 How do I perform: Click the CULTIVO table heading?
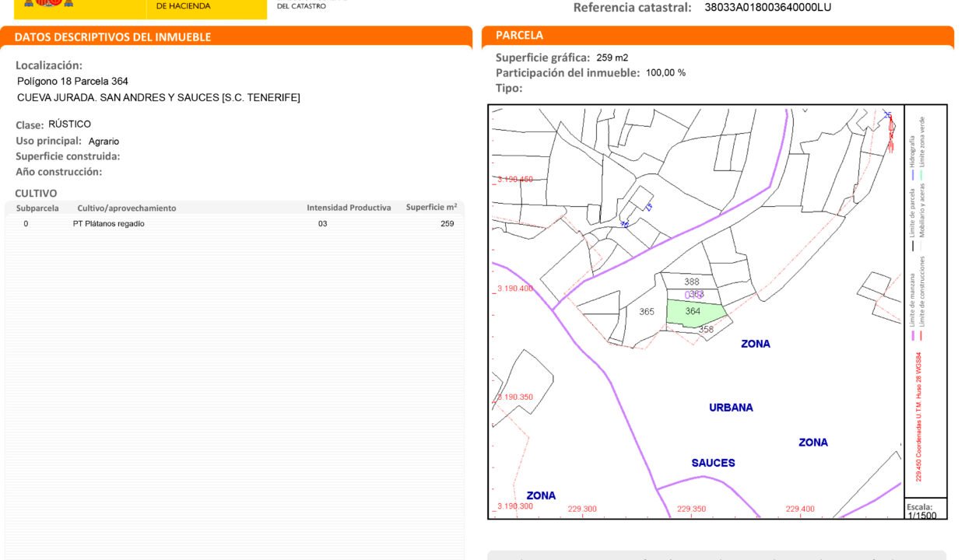[x=36, y=193]
